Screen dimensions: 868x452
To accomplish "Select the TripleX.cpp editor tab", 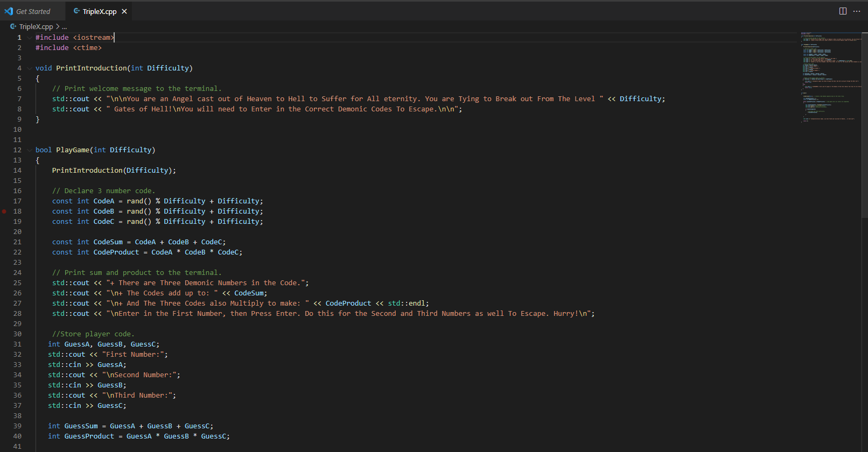I will click(99, 11).
